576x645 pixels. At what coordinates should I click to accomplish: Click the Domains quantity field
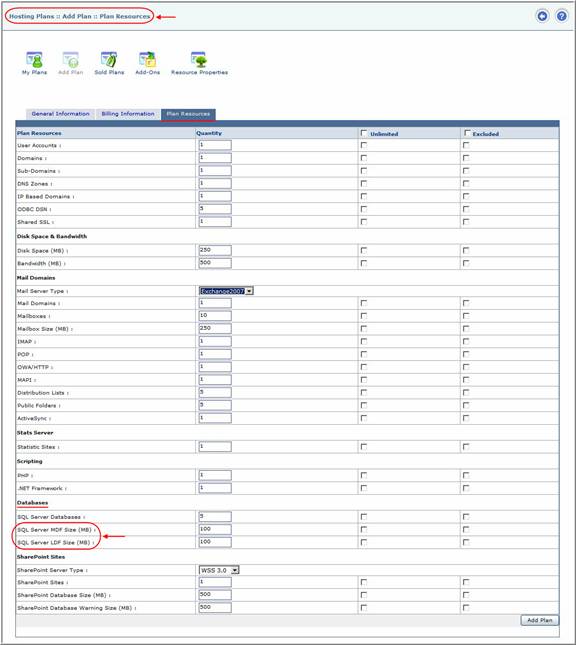pyautogui.click(x=215, y=158)
